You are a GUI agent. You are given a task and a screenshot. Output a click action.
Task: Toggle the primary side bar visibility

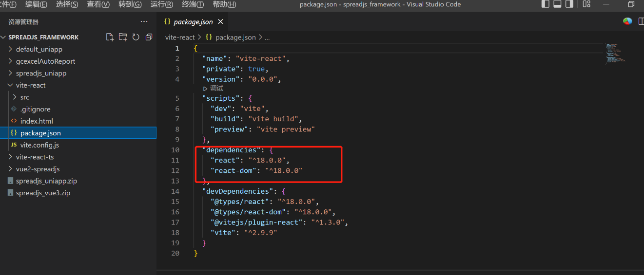pyautogui.click(x=546, y=4)
